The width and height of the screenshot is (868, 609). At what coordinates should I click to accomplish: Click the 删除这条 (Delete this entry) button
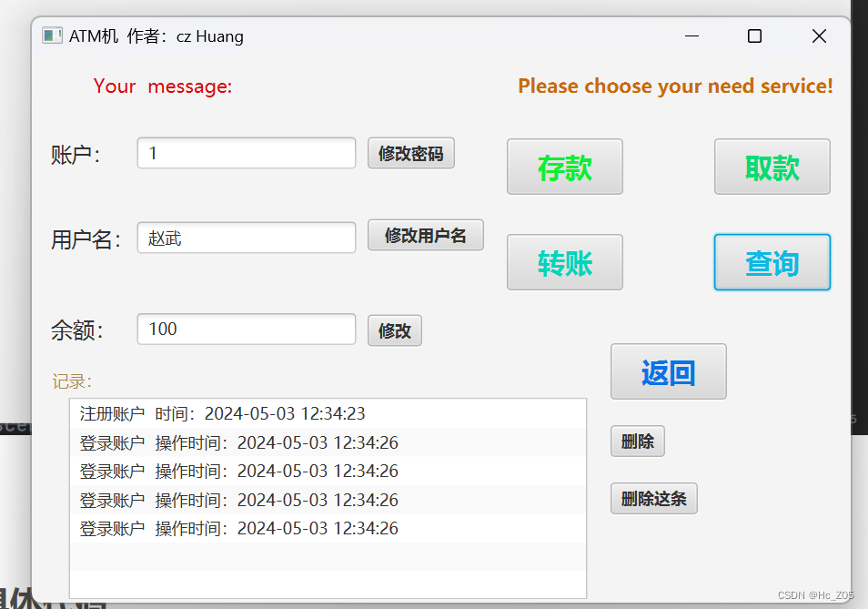(653, 498)
